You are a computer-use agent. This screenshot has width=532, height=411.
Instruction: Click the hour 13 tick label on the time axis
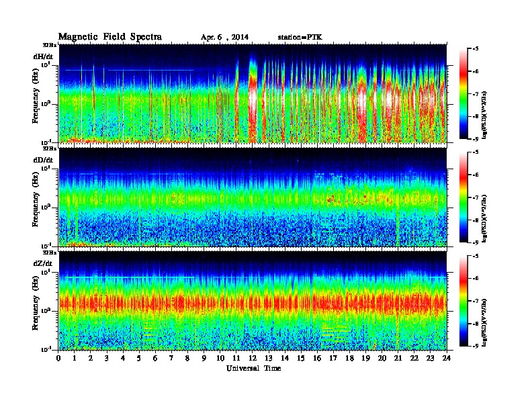click(x=269, y=359)
